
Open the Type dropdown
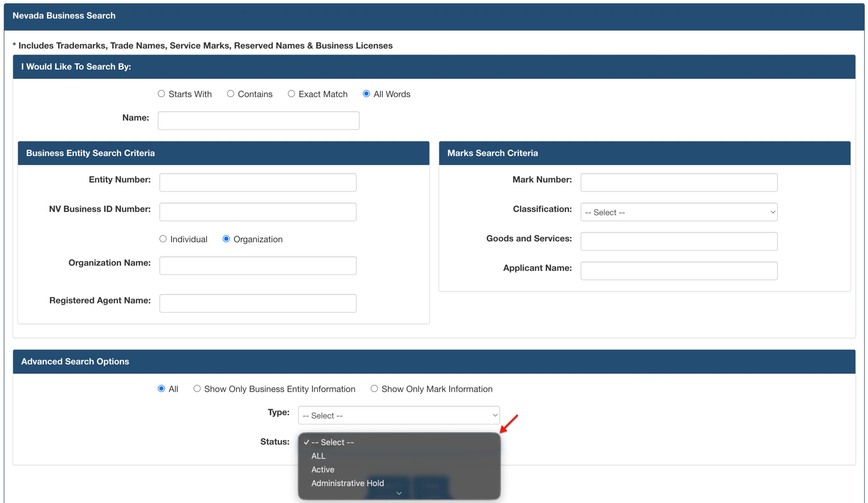(x=399, y=415)
